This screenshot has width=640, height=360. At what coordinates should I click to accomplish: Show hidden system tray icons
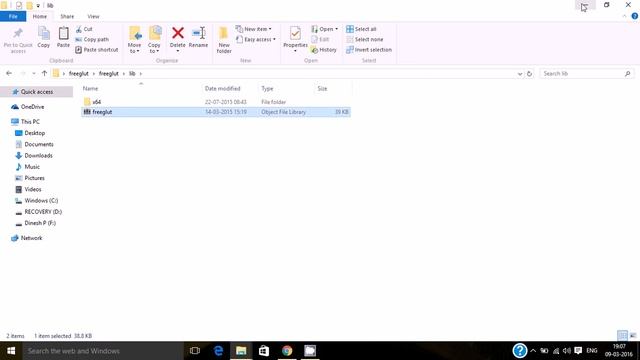click(x=533, y=351)
